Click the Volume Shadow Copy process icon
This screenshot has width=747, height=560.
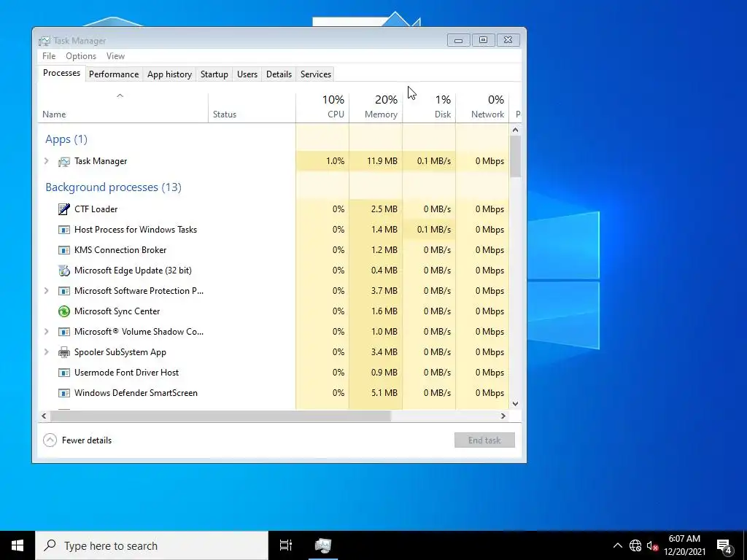64,332
